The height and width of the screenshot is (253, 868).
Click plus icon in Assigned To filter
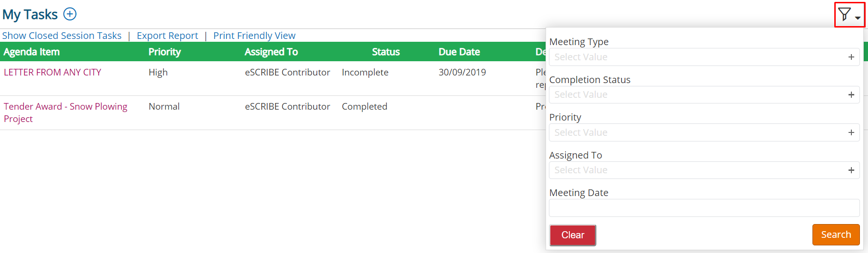tap(851, 170)
